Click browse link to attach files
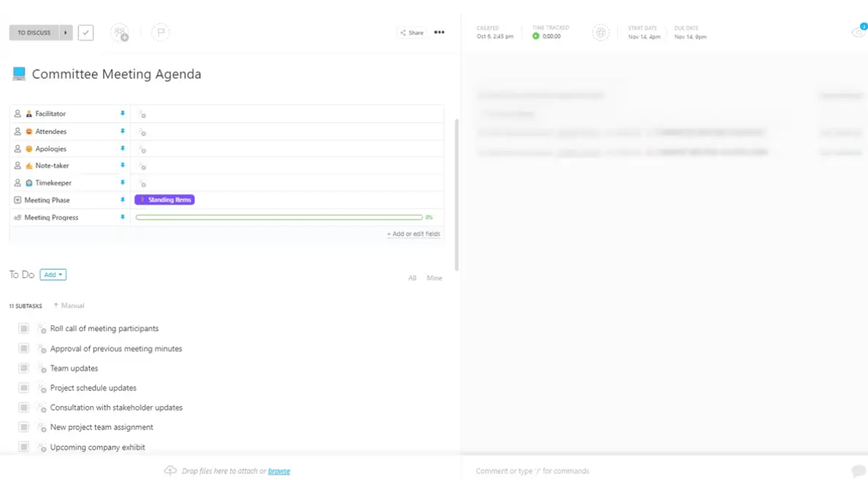 tap(279, 471)
